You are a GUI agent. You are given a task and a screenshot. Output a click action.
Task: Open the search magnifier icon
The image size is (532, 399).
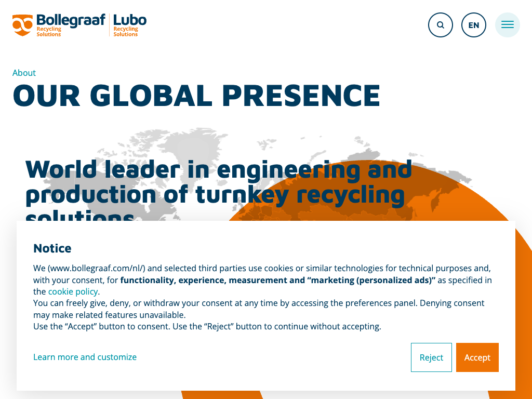pyautogui.click(x=440, y=25)
